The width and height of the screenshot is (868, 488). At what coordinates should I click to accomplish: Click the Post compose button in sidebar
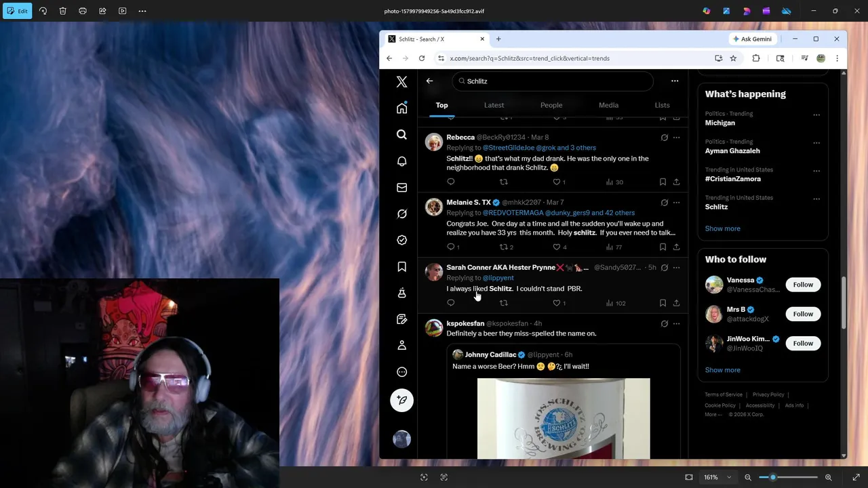[x=401, y=400]
